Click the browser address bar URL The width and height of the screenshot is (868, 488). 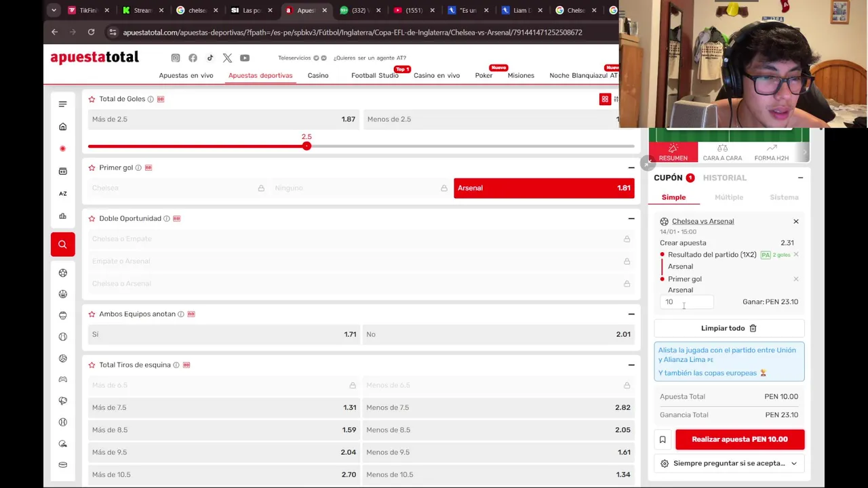353,32
